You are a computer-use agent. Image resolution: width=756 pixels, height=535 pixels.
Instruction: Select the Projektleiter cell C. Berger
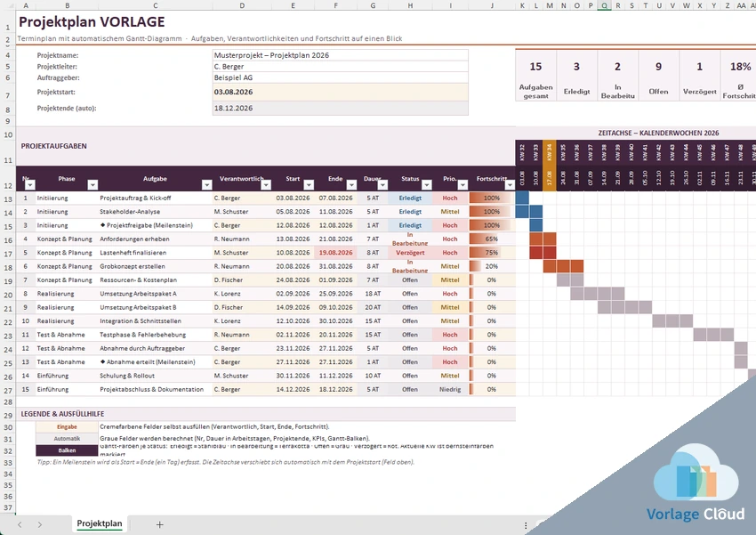(341, 67)
